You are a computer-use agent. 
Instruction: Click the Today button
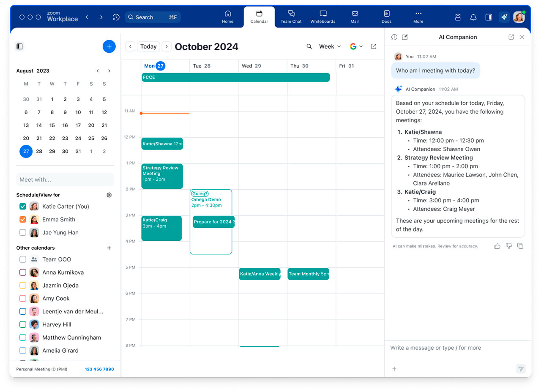click(148, 46)
